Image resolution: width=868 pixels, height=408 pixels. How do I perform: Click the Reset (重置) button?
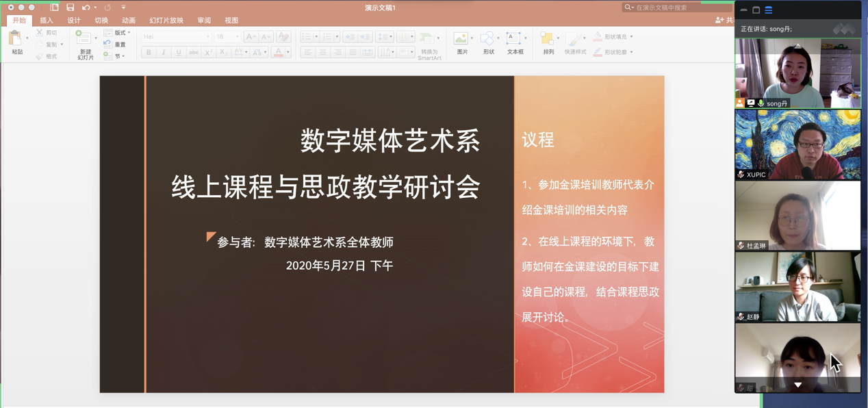(115, 44)
